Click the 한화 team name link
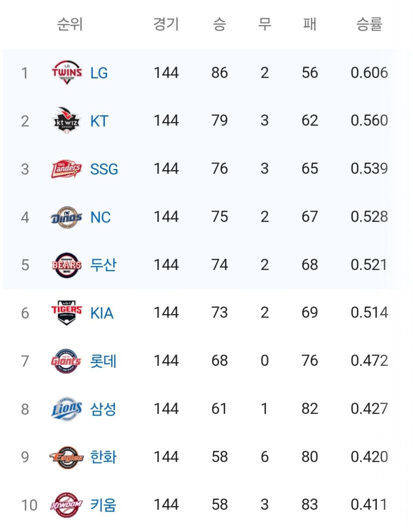The width and height of the screenshot is (413, 532). (103, 457)
